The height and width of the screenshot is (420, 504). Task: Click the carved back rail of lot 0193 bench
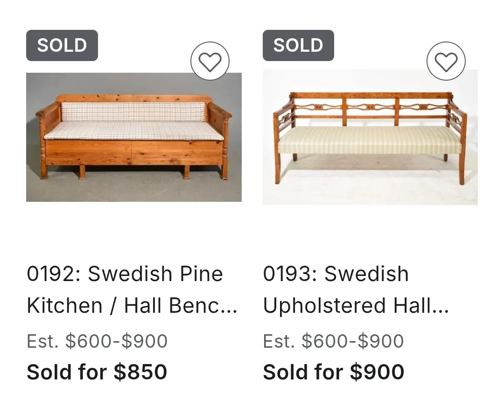370,108
